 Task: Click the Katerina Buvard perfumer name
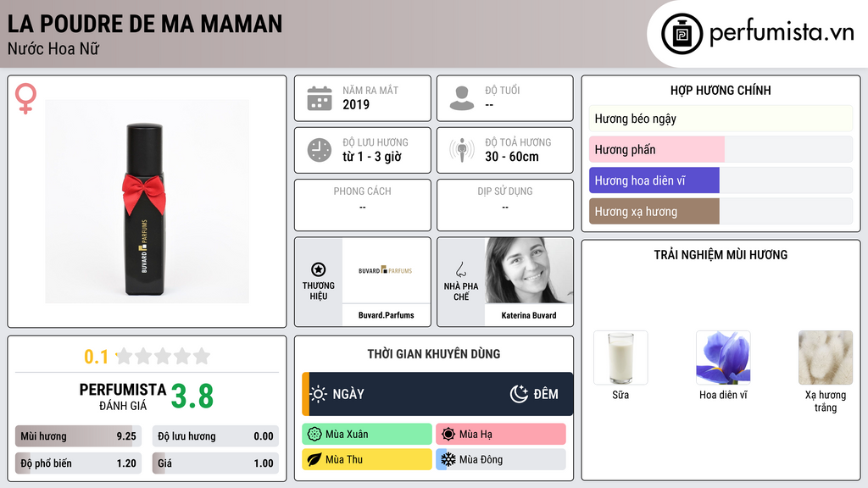[x=529, y=315]
